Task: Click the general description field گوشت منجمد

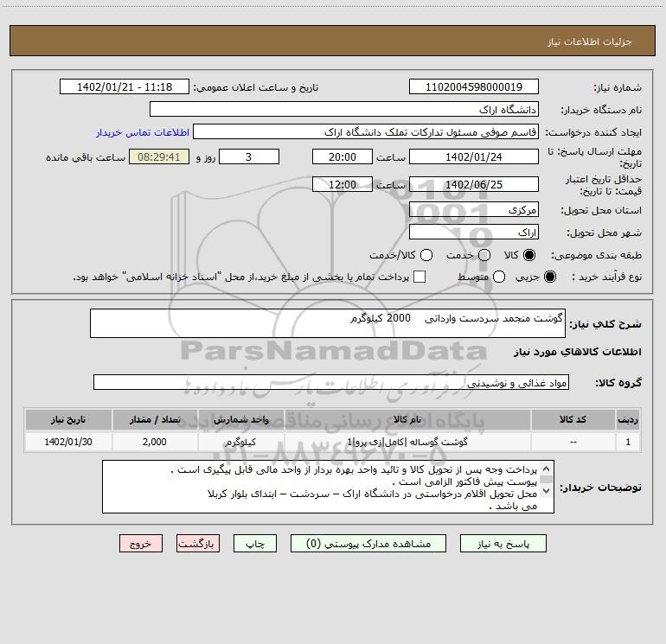Action: point(328,323)
